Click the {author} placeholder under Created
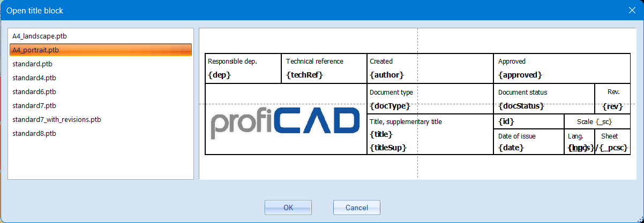Screen dimensions: 644x223 (387, 75)
